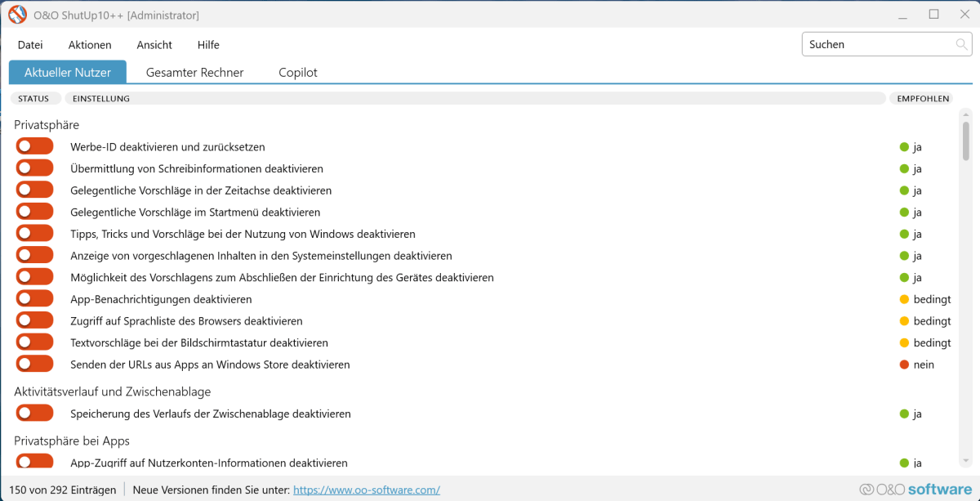Open the Hilfe menu
Viewport: 980px width, 501px height.
208,45
